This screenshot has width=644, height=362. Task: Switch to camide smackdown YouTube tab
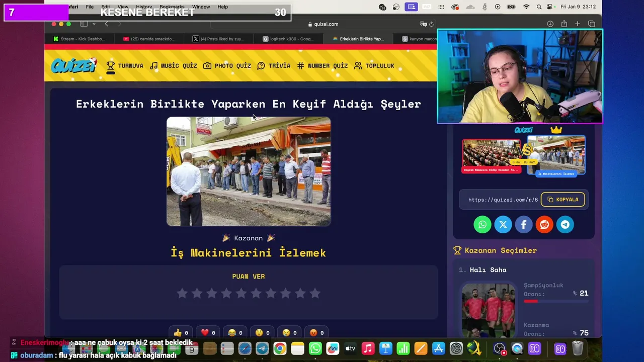tap(149, 39)
